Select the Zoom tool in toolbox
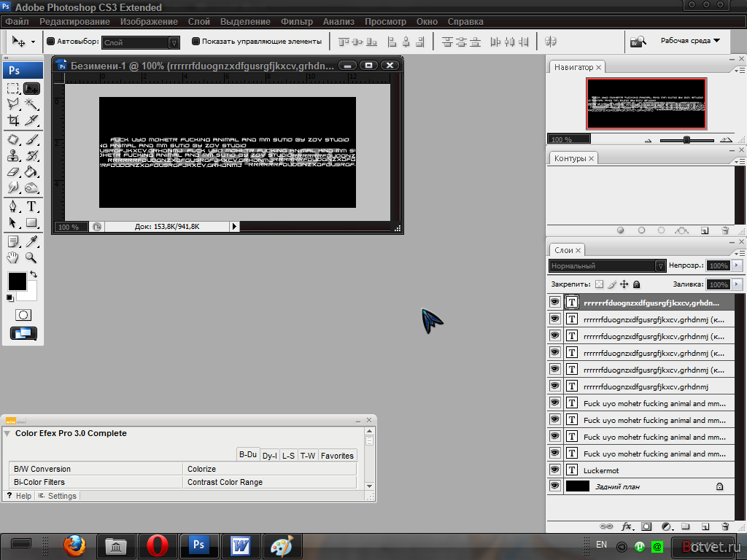This screenshot has height=560, width=747. (31, 257)
